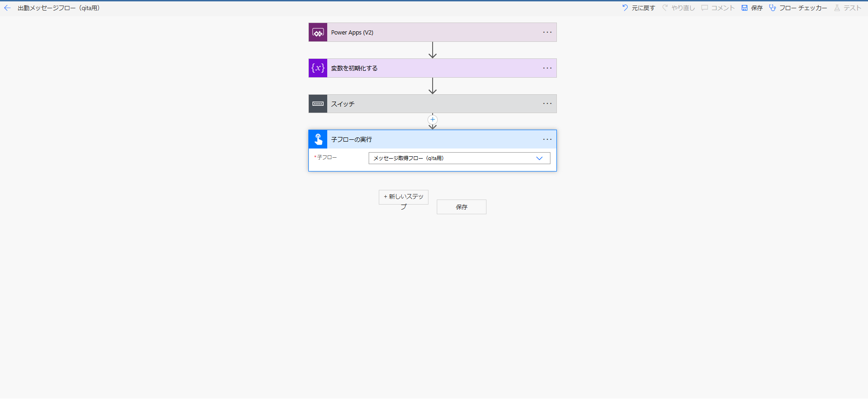This screenshot has height=400, width=868.
Task: Click テスト (test) in the toolbar
Action: 847,8
